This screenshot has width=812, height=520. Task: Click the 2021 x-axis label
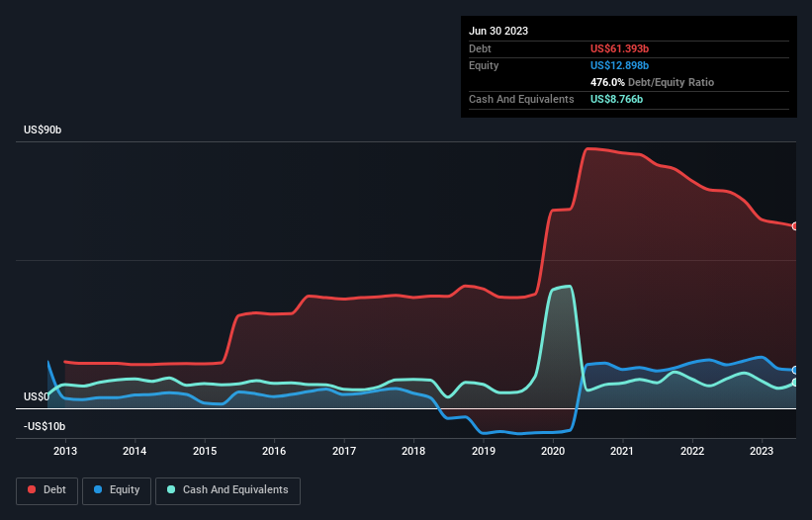point(622,451)
